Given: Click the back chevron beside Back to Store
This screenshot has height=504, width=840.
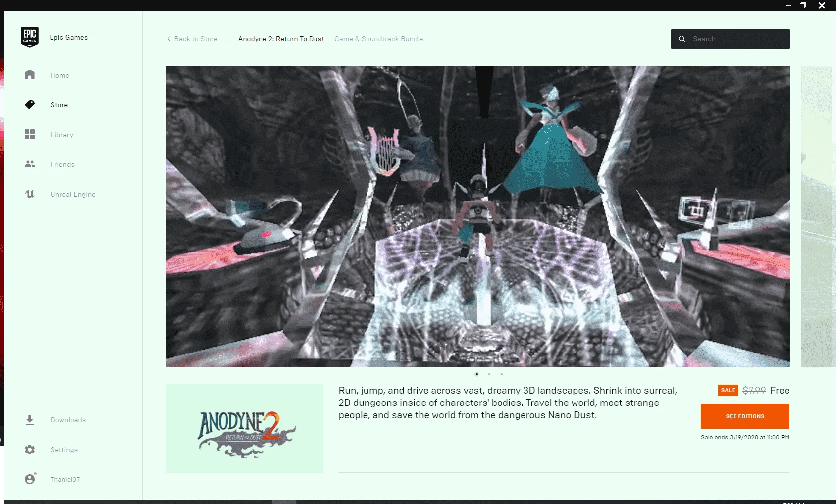Looking at the screenshot, I should click(169, 39).
